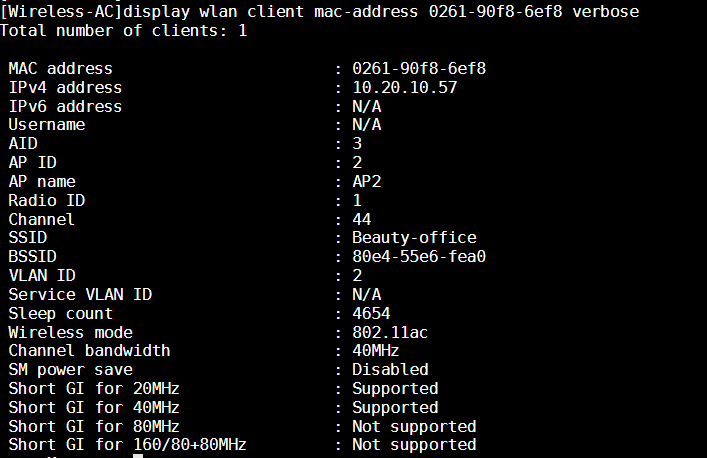
Task: Click the Total number of clients line
Action: 124,30
